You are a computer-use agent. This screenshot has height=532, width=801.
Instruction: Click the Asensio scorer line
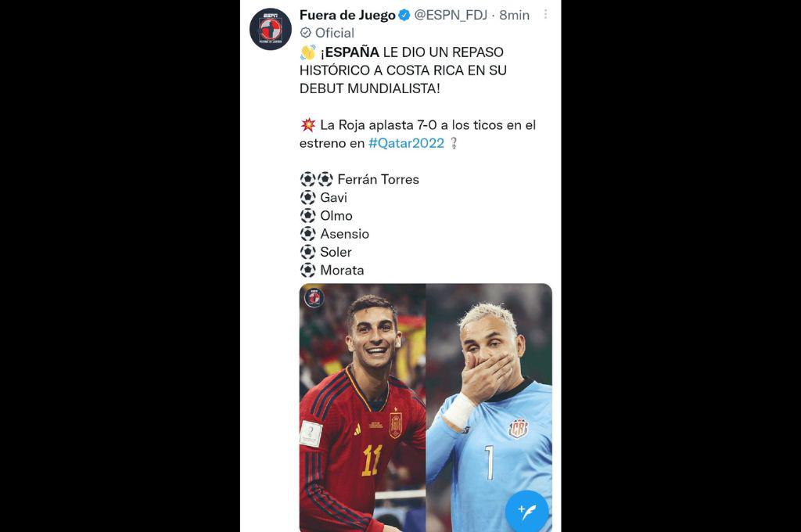point(335,234)
